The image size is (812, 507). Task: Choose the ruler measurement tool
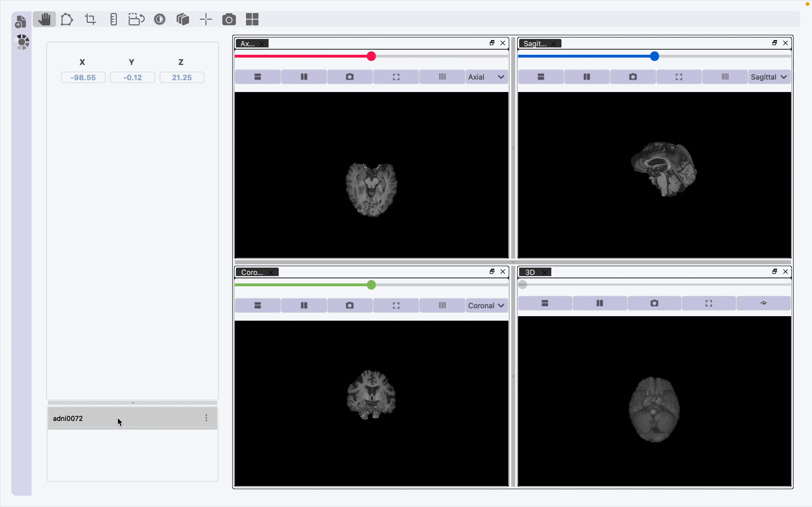(x=114, y=19)
